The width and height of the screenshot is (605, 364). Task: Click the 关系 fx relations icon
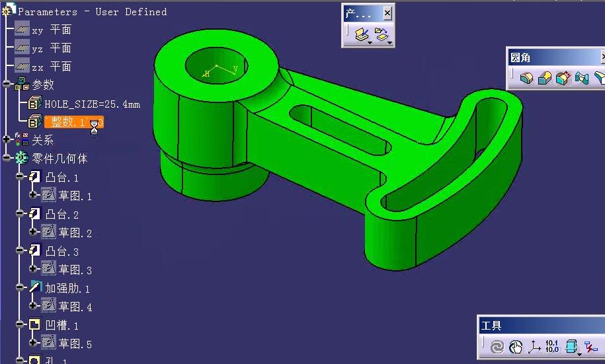point(22,139)
